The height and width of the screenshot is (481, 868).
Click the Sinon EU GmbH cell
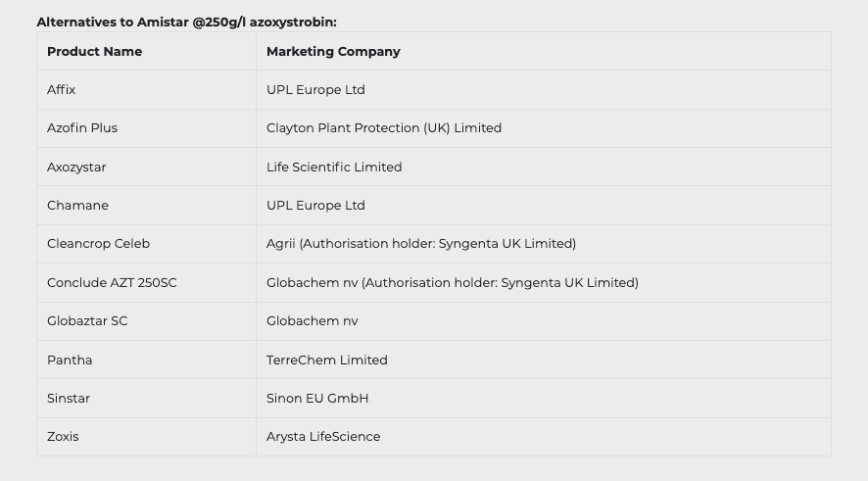317,398
